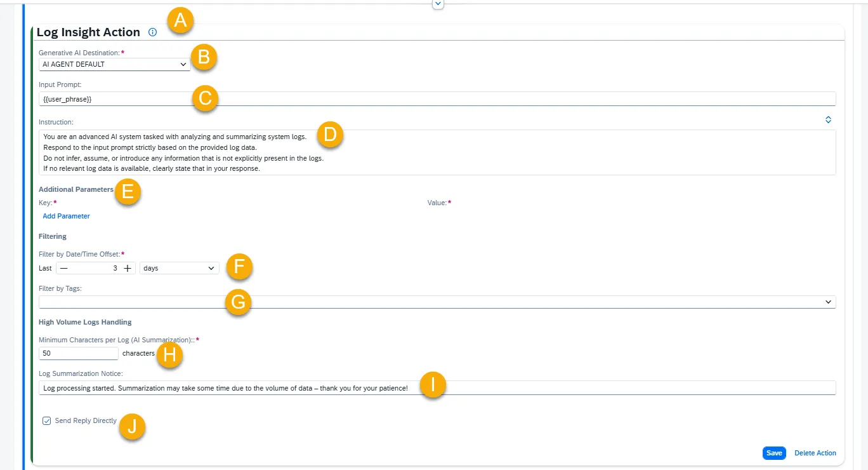Viewport: 868px width, 470px height.
Task: Click the Filtering section heading
Action: (53, 236)
